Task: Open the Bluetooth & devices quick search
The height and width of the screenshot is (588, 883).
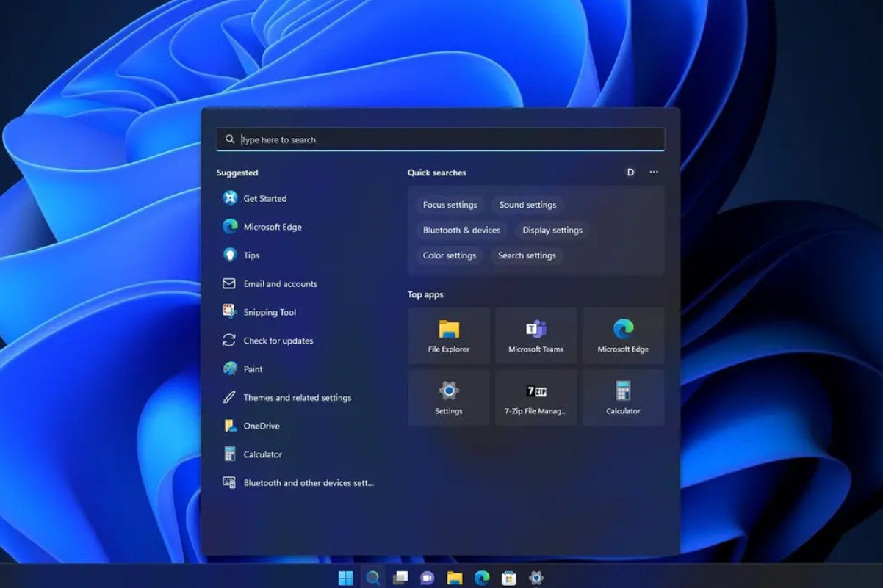Action: (x=461, y=230)
